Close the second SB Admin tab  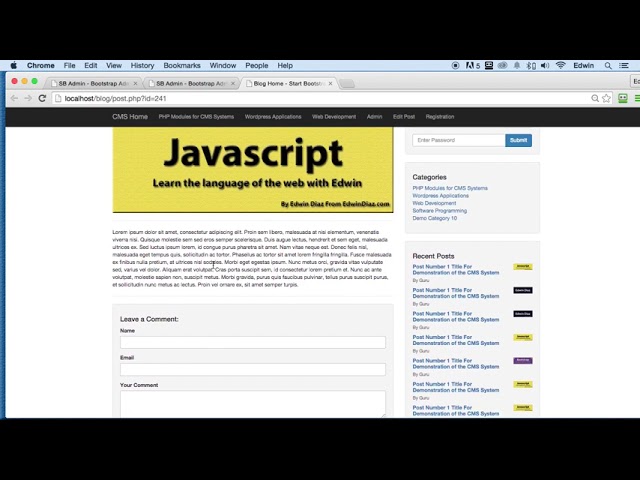[x=233, y=83]
